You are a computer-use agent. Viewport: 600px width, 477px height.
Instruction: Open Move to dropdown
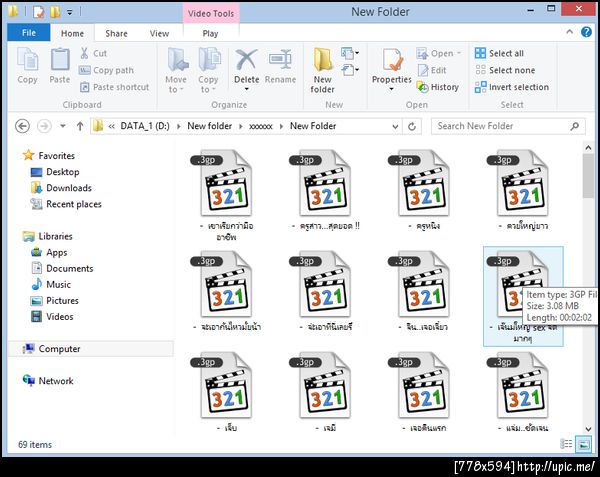176,70
